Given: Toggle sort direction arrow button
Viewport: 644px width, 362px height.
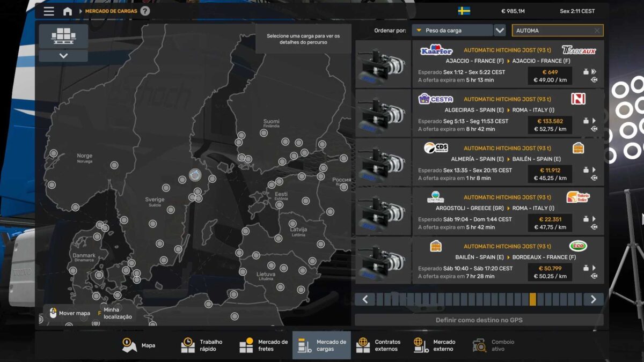Looking at the screenshot, I should pyautogui.click(x=500, y=31).
